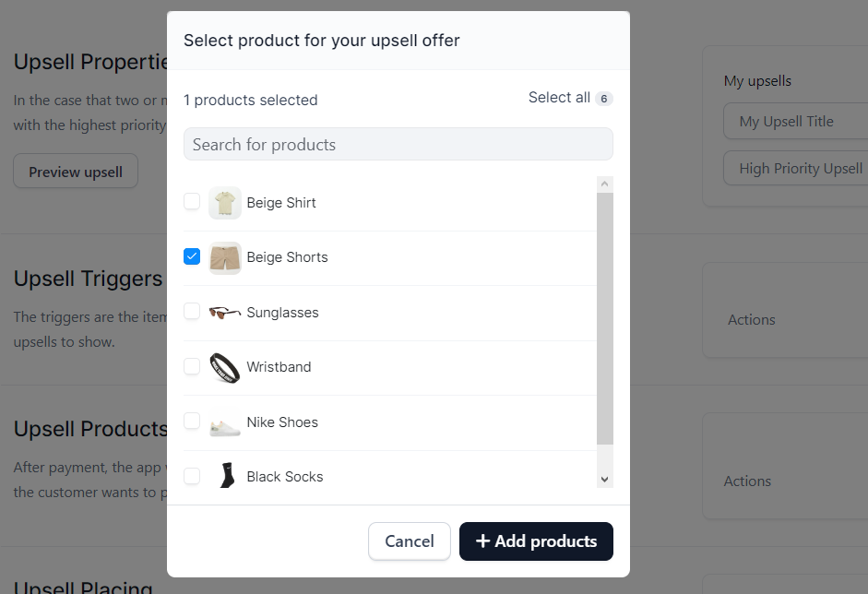
Task: Click the Wristband product icon
Action: point(225,368)
